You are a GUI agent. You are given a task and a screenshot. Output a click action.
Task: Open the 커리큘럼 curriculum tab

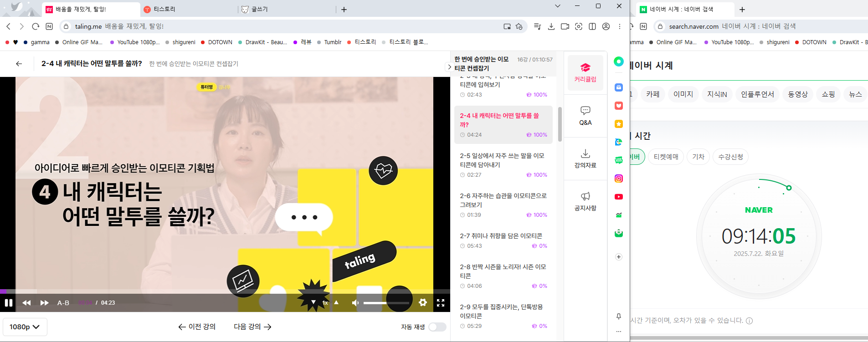[586, 73]
